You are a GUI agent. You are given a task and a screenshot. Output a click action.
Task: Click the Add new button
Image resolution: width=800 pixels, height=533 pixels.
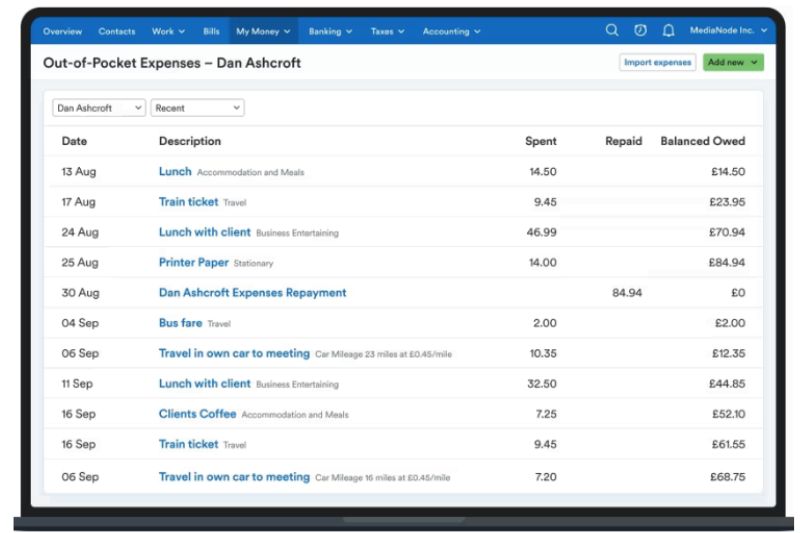coord(732,62)
